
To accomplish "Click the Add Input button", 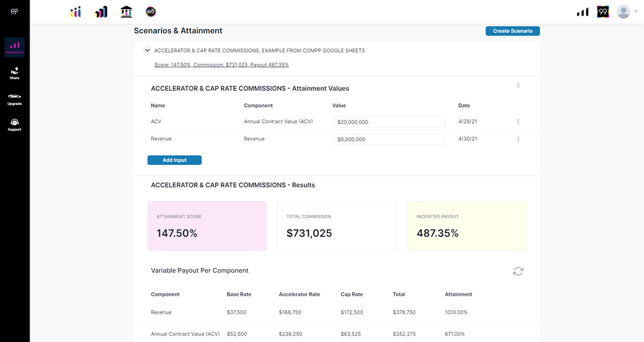I will 174,160.
